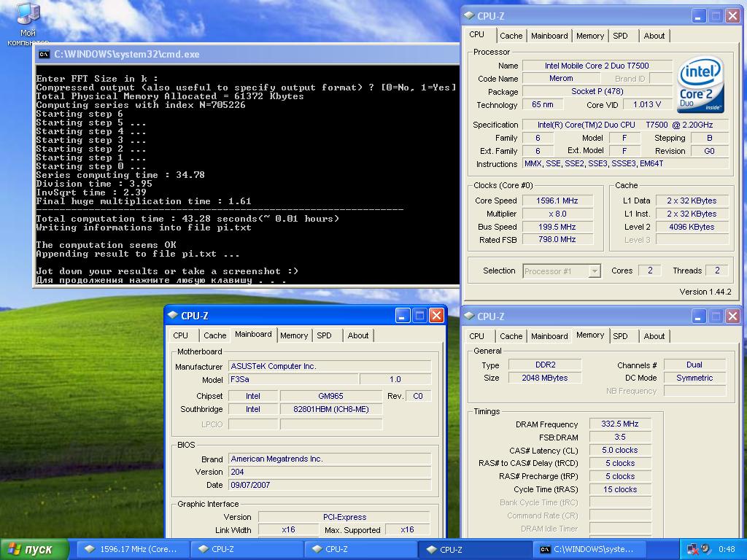
Task: Click the network tray icon in system tray
Action: (x=693, y=549)
